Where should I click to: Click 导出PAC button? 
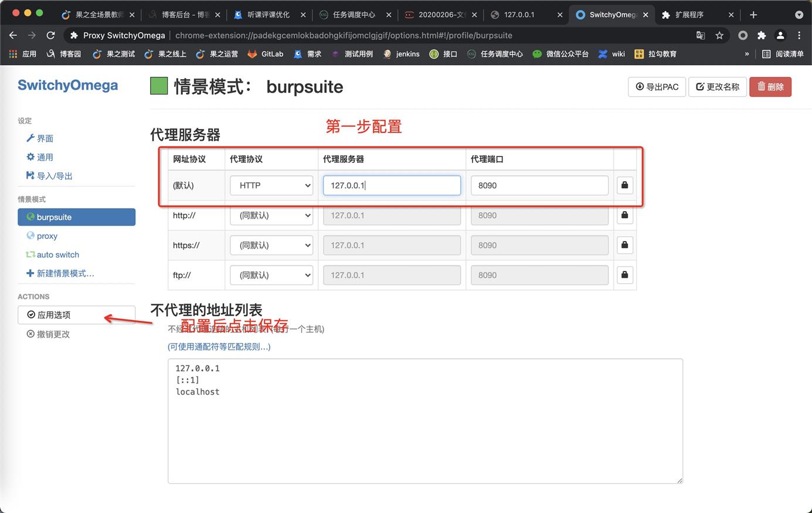[x=657, y=87]
